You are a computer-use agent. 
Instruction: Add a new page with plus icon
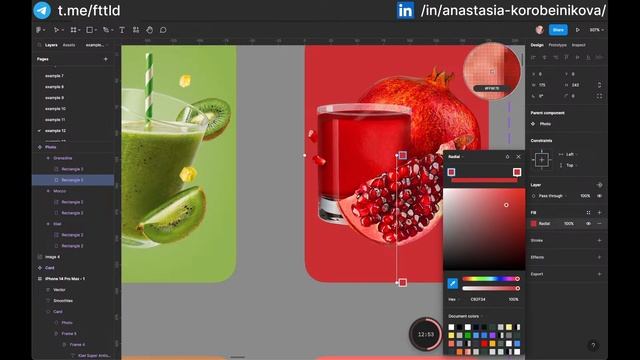106,59
